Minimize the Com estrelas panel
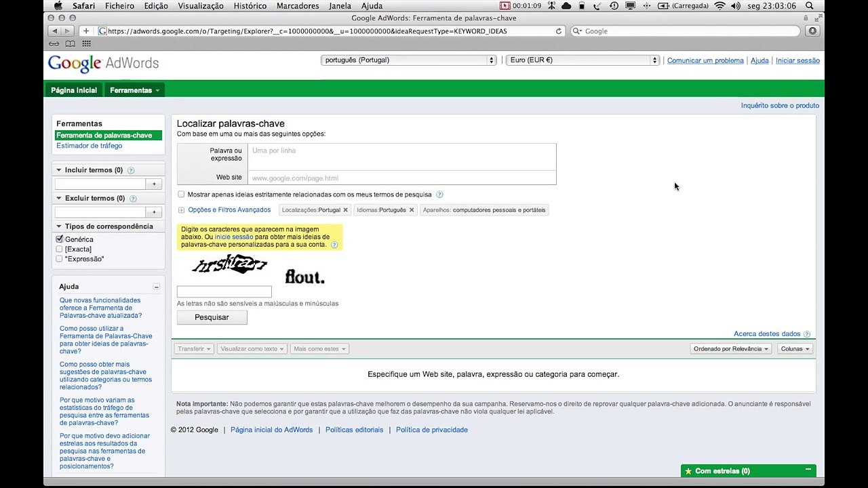Image resolution: width=868 pixels, height=488 pixels. tap(808, 470)
